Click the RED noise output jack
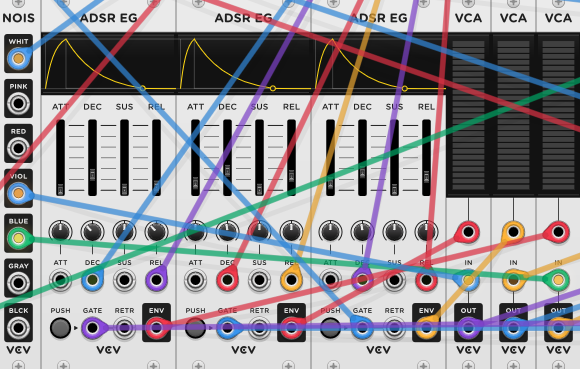The height and width of the screenshot is (369, 580). coord(18,148)
